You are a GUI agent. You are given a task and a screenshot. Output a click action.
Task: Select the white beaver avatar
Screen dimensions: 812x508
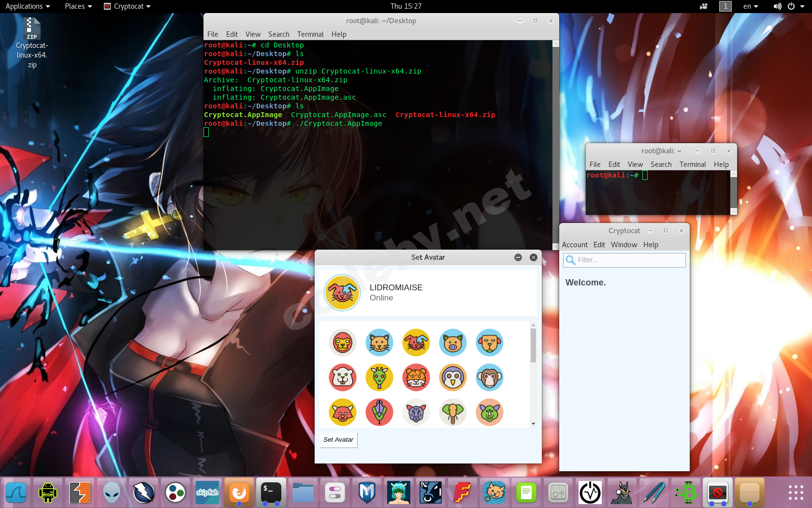pyautogui.click(x=343, y=377)
